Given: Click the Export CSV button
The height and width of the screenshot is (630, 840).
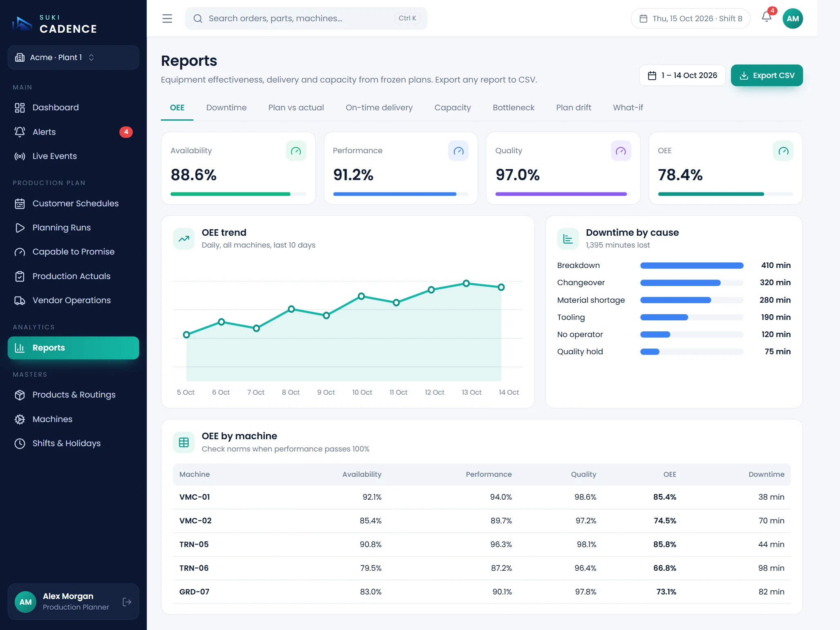Looking at the screenshot, I should (767, 76).
